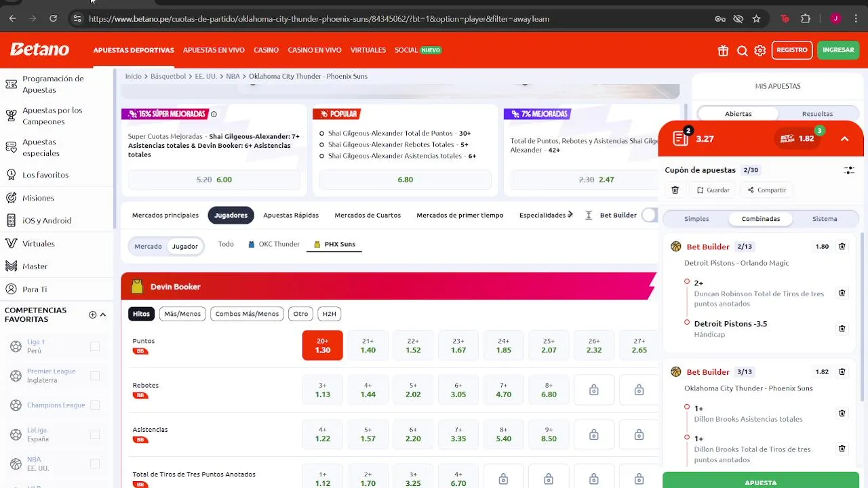Click the REGISTRO button
The height and width of the screenshot is (488, 868).
coord(792,50)
